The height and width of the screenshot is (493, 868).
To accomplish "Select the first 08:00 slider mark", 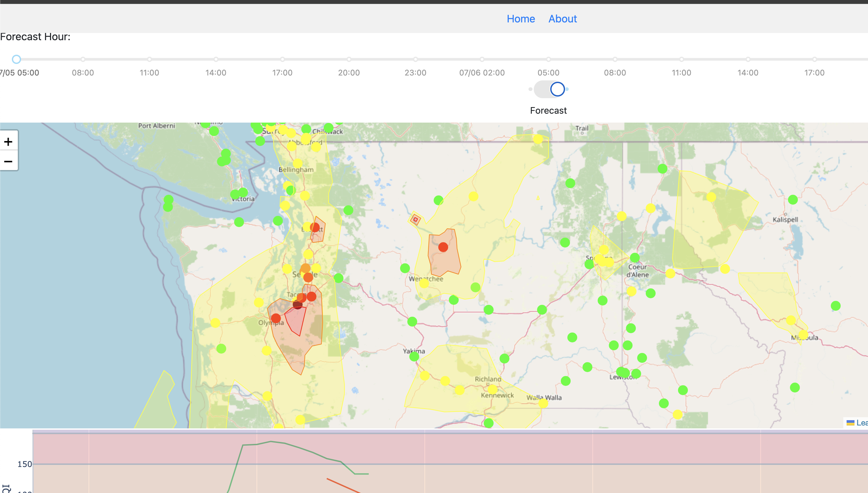I will pyautogui.click(x=83, y=59).
